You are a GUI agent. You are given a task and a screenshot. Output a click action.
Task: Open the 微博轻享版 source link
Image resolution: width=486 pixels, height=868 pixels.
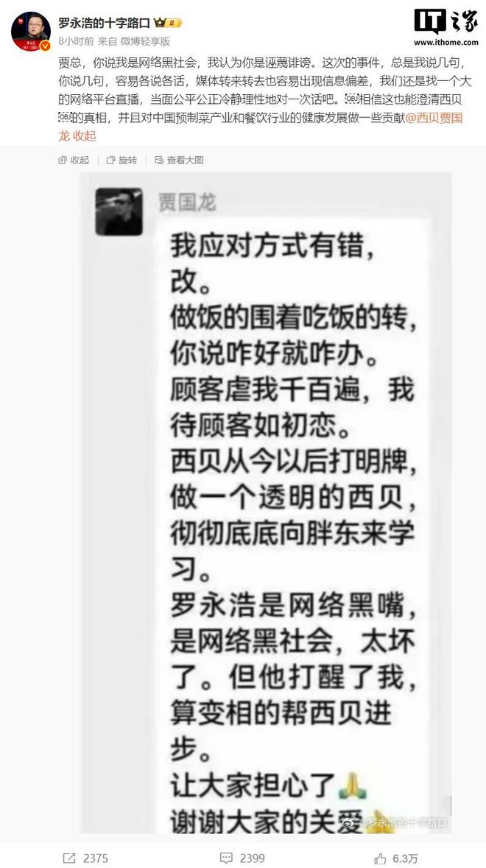tap(146, 41)
